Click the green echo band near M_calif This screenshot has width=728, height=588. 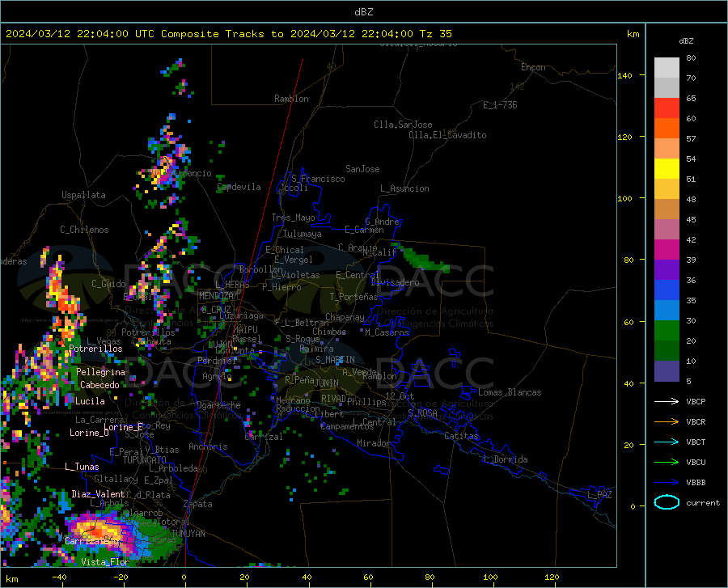tap(423, 258)
